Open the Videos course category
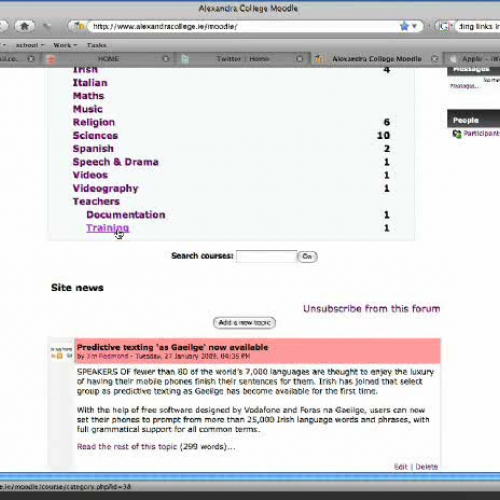 [x=90, y=175]
